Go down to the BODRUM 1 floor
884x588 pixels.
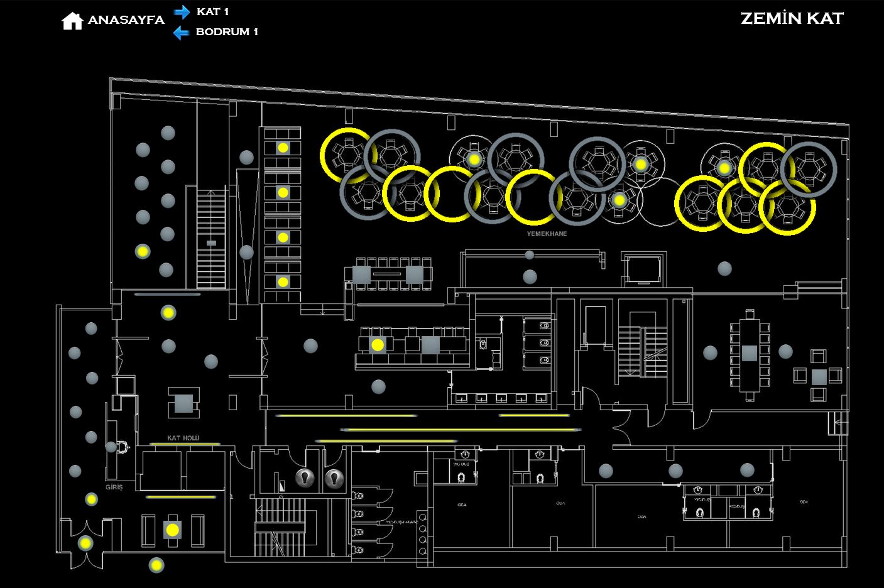(x=227, y=31)
